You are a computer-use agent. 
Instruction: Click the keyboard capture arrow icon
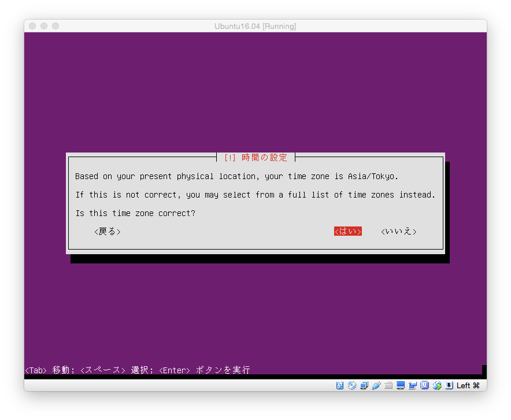click(449, 385)
